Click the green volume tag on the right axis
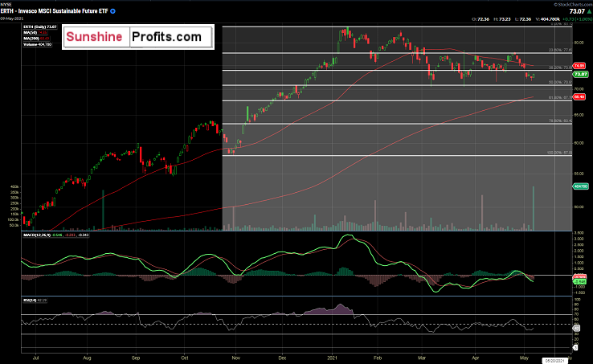This screenshot has width=593, height=364. pos(580,186)
